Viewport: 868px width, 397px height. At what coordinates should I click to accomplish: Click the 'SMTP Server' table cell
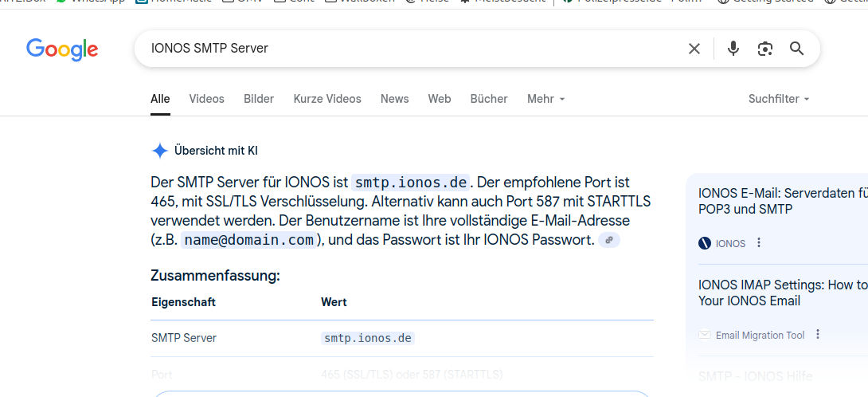184,338
